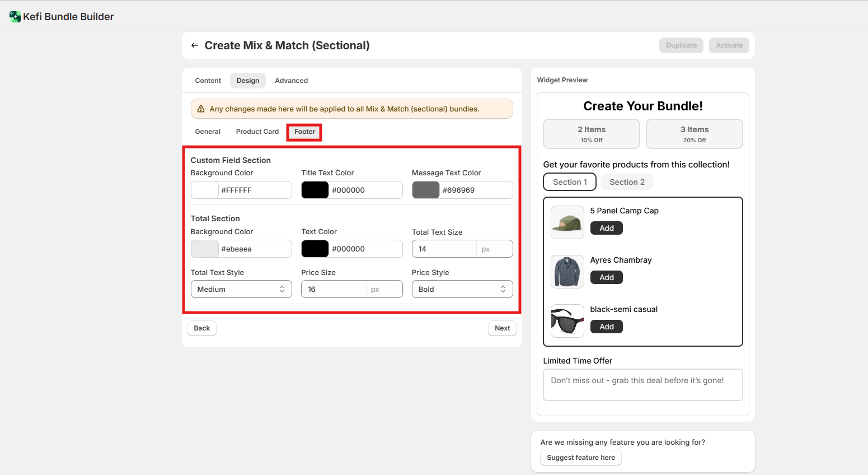Click the 5 Panel Camp Cap thumbnail
Viewport: 868px width, 475px height.
[x=567, y=222]
